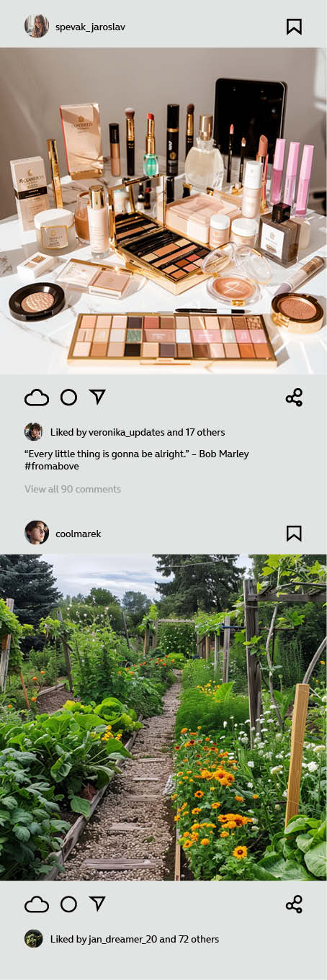Open the makeup collection photo
327x980 pixels.
163,211
